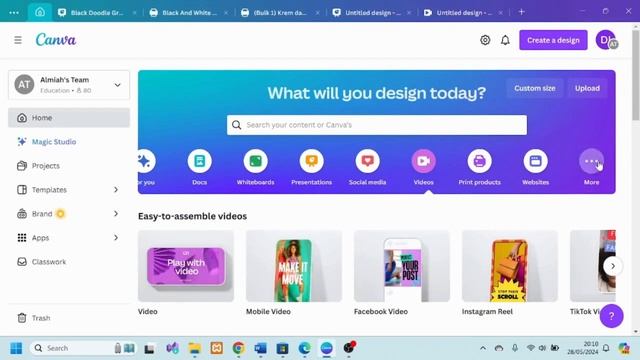This screenshot has width=640, height=360.
Task: Open Google Chrome from the taskbar
Action: point(238,348)
